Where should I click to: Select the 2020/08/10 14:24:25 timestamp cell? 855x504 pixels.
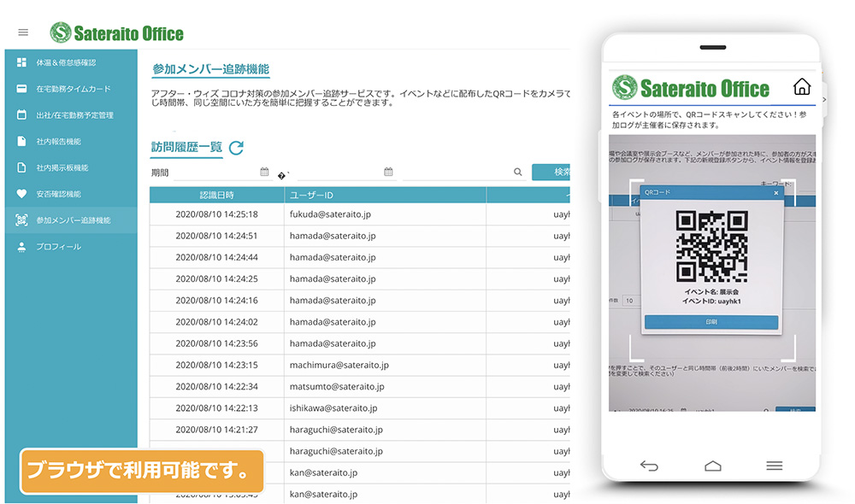pos(217,279)
